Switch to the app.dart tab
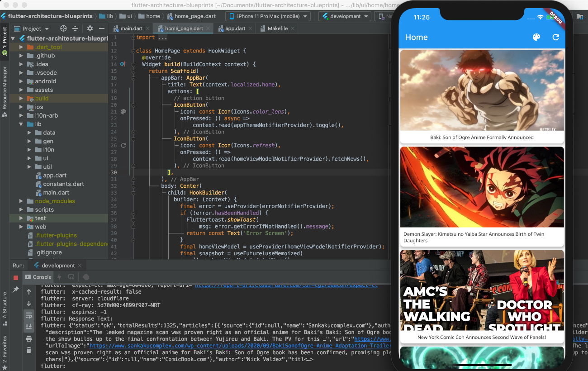This screenshot has width=588, height=371. pyautogui.click(x=235, y=29)
